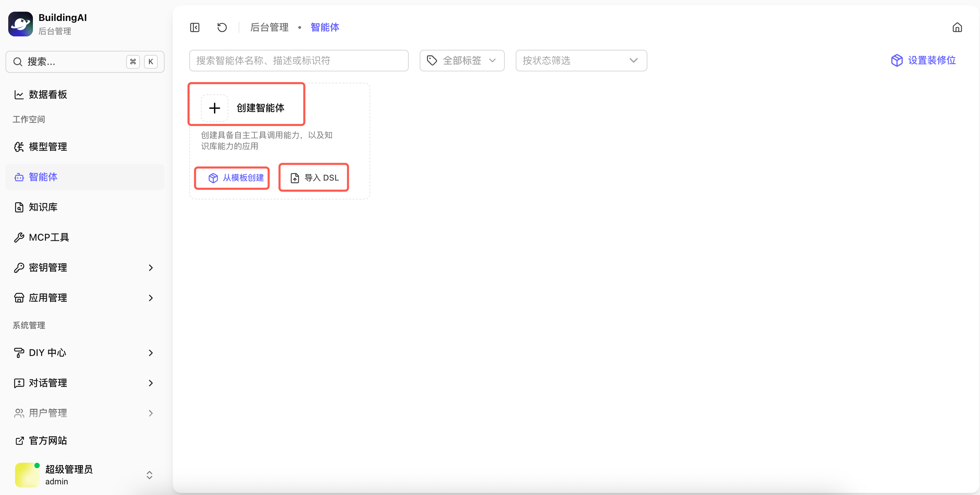This screenshot has width=980, height=495.
Task: Click the plus icon to create agent
Action: pyautogui.click(x=215, y=108)
